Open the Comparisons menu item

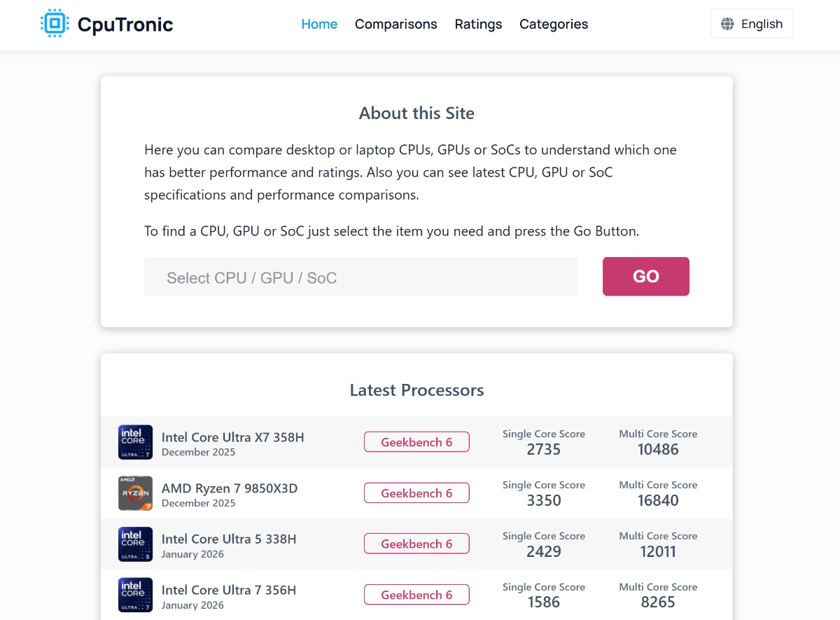(x=395, y=25)
